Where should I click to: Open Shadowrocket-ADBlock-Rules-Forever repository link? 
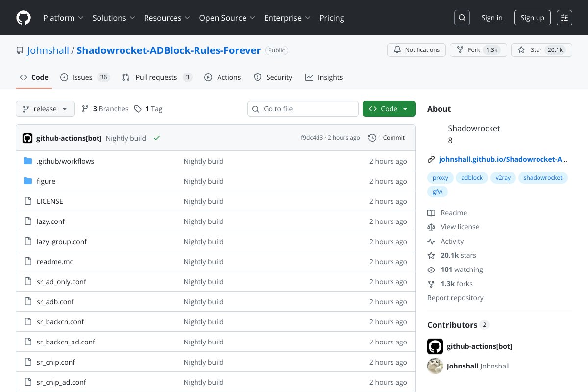coord(169,50)
